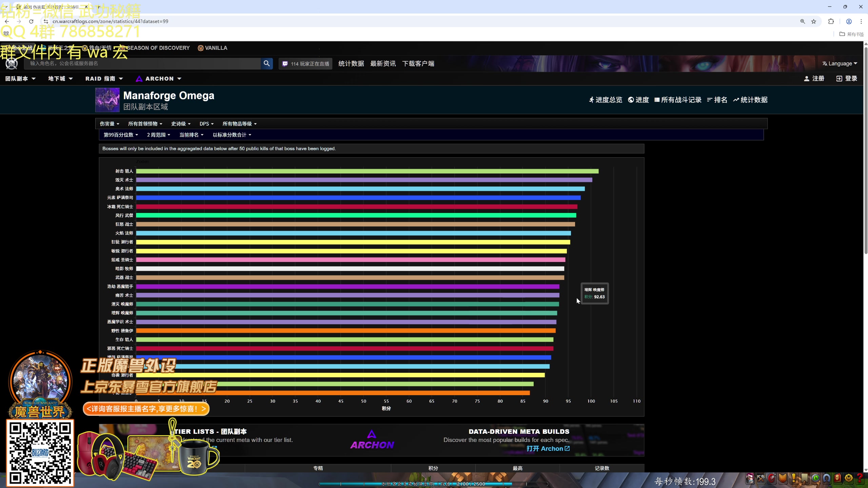
Task: Open the collections horseshoe icon
Action: (827, 478)
